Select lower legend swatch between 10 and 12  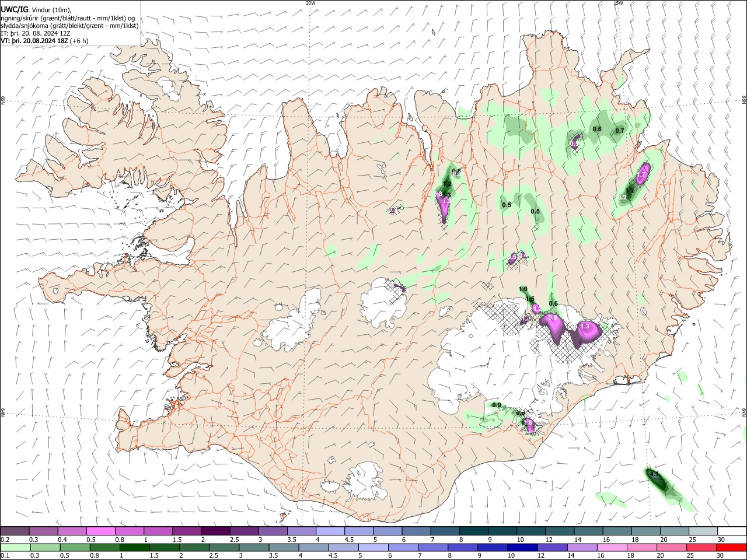click(x=523, y=548)
